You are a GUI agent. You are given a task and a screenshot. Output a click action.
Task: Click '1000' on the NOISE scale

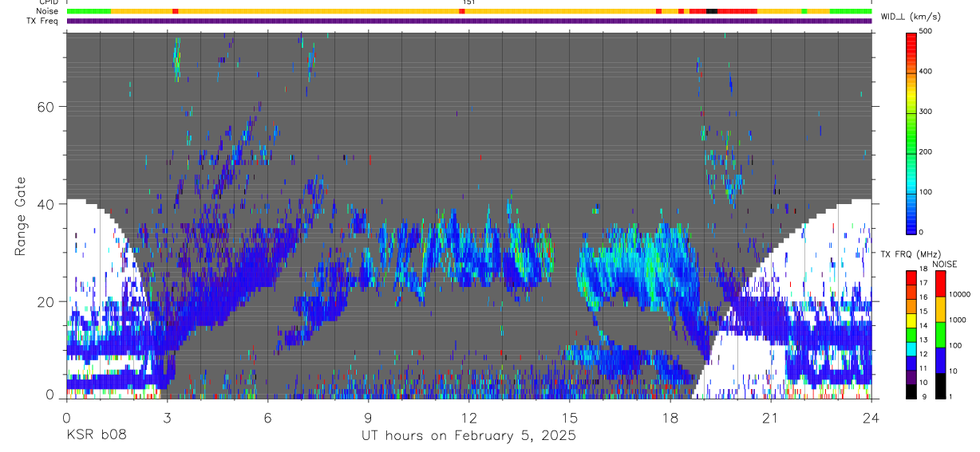958,320
